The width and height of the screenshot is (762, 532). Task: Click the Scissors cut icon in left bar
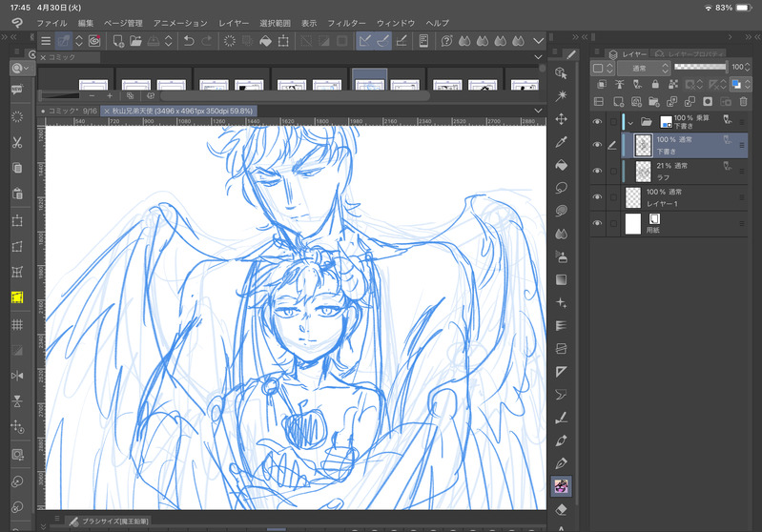tap(17, 142)
